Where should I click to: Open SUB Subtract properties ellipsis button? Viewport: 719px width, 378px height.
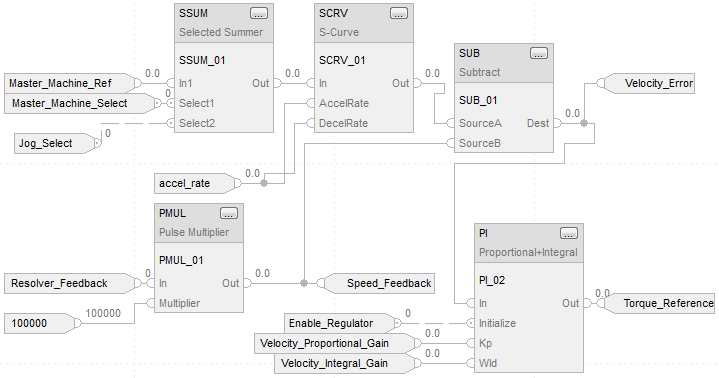[x=538, y=54]
